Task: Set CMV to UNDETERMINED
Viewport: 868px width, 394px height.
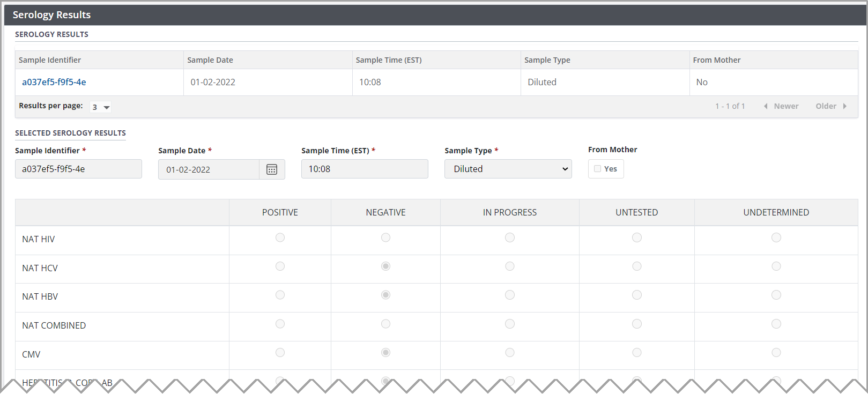Action: click(x=776, y=353)
